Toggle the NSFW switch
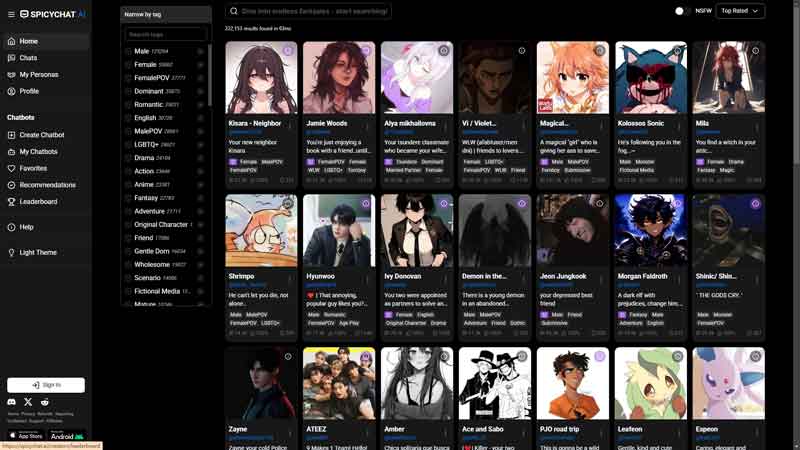The height and width of the screenshot is (450, 800). point(682,11)
